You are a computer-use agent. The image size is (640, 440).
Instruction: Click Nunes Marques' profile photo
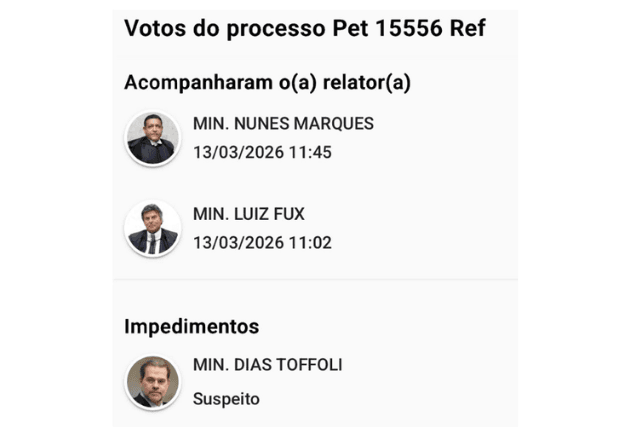click(x=152, y=138)
